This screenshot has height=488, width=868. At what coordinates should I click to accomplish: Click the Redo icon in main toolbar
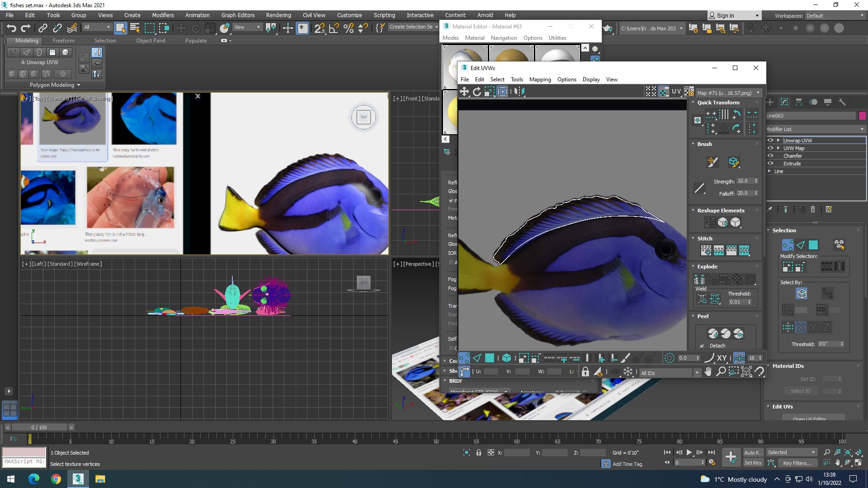click(x=26, y=28)
